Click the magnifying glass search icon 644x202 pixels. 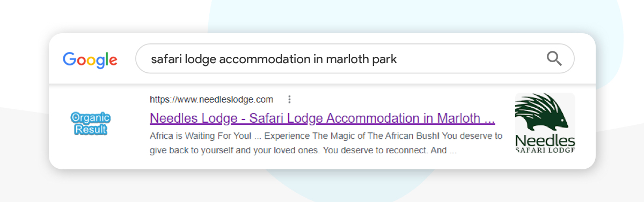pos(554,58)
